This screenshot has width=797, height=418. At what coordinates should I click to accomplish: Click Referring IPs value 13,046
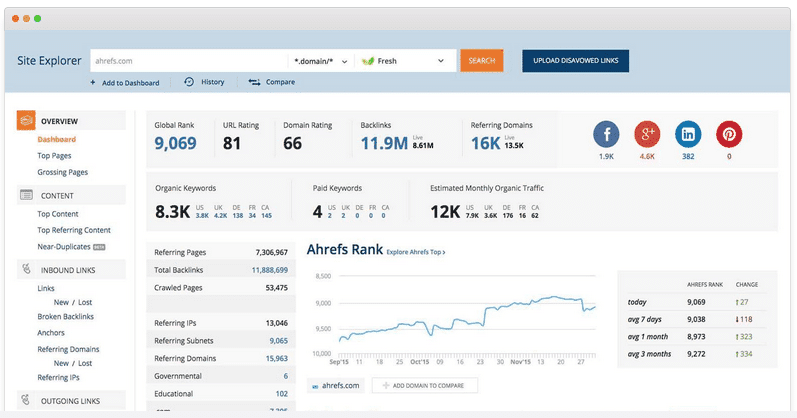(277, 323)
